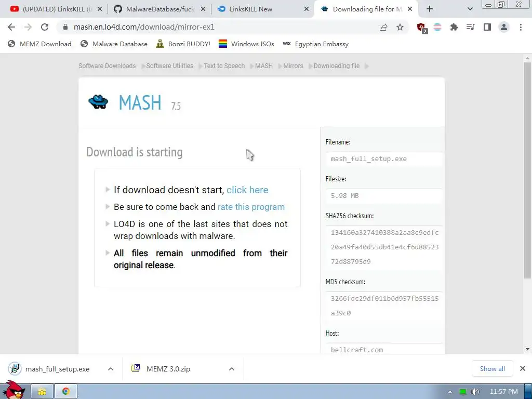532x399 pixels.
Task: Open the MEMZ Download bookmark
Action: [x=39, y=44]
